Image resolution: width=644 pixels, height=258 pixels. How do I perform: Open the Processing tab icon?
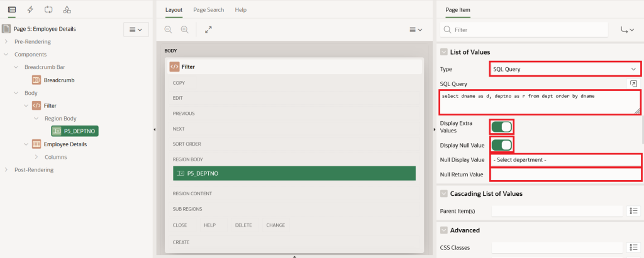click(48, 9)
